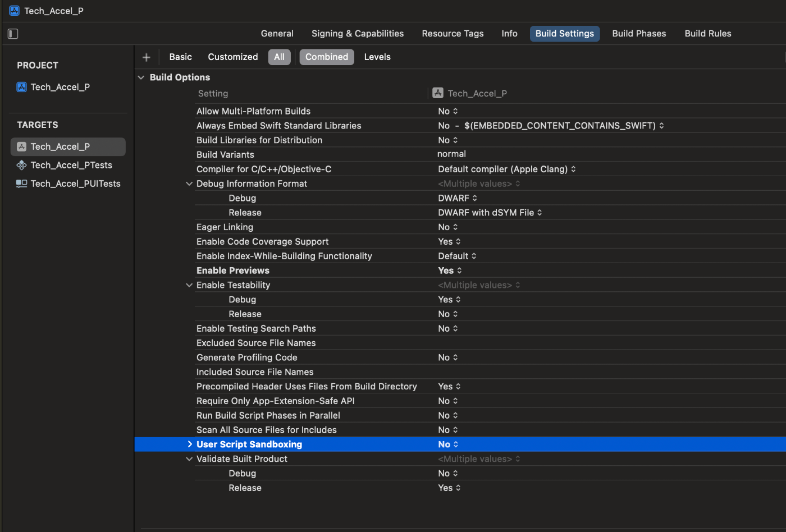Open Enable Code Coverage Support popup

[449, 242]
